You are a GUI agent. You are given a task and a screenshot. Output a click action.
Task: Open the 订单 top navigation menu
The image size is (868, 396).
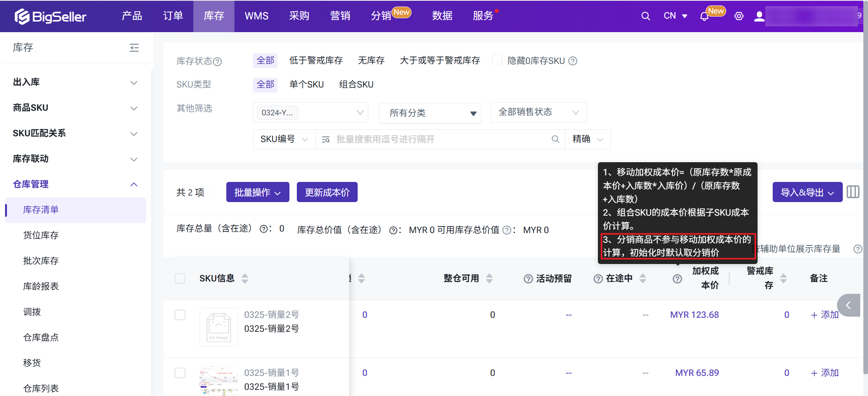point(173,16)
